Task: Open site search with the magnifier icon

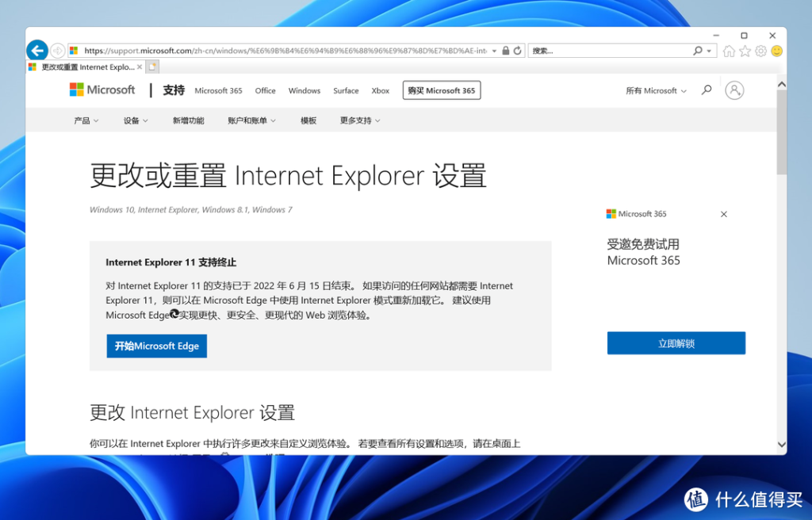Action: click(706, 90)
